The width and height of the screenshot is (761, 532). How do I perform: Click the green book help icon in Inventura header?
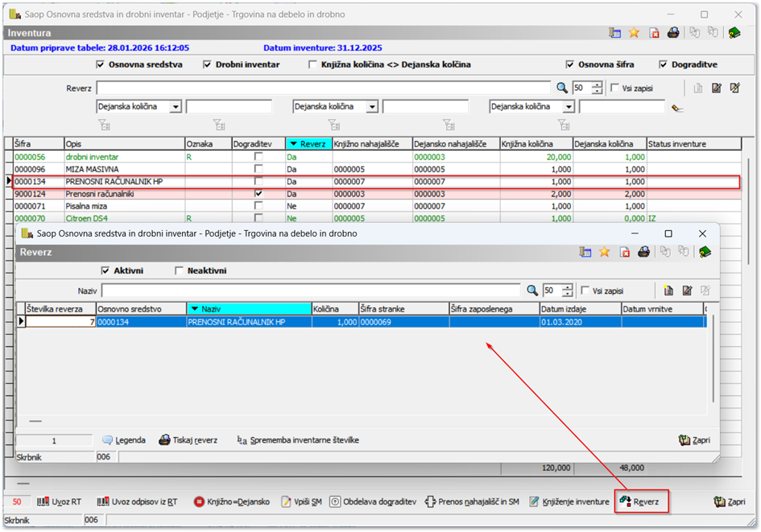[x=734, y=33]
